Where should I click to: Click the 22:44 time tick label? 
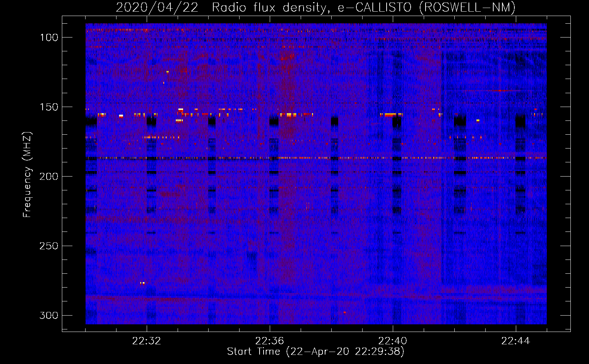coord(516,341)
